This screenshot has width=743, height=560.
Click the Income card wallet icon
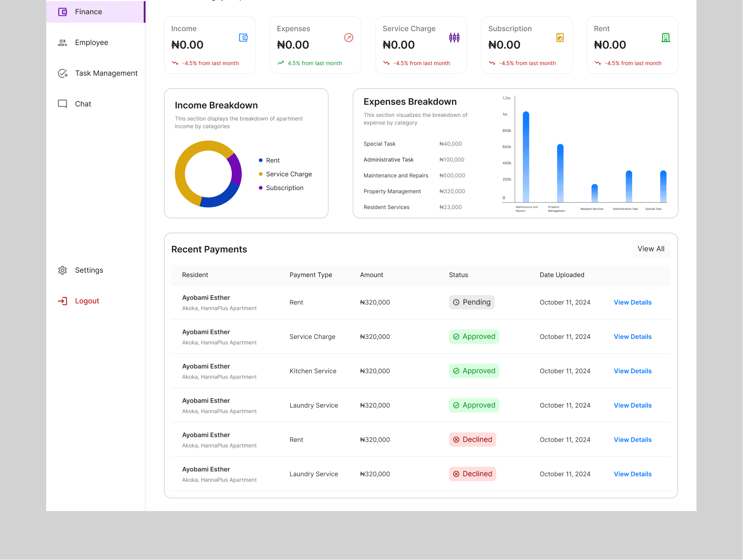tap(243, 38)
